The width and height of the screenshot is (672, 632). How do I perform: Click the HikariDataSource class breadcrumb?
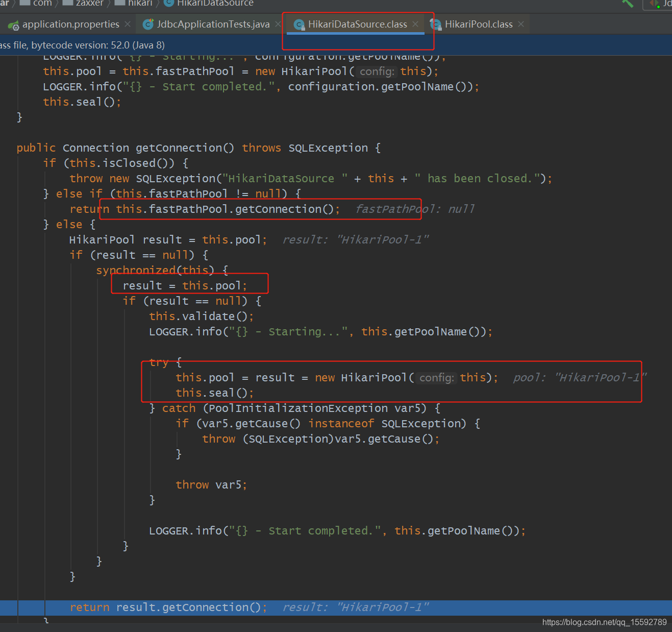click(209, 3)
